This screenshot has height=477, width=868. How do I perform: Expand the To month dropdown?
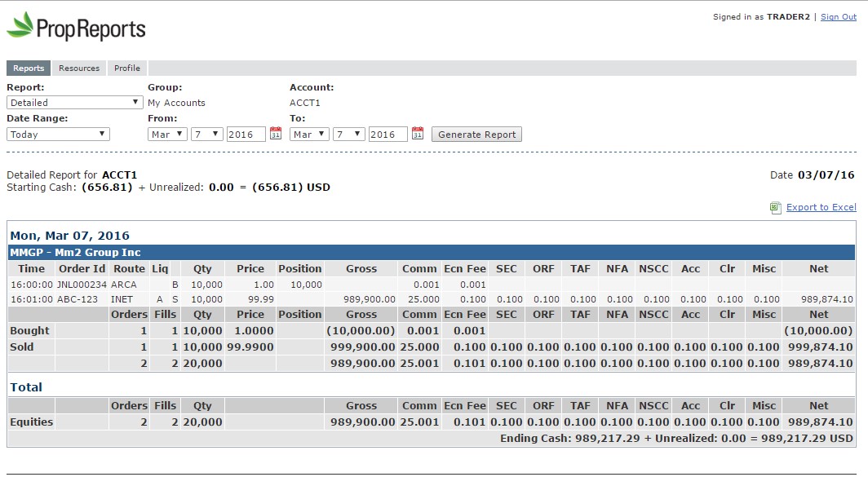pyautogui.click(x=309, y=135)
